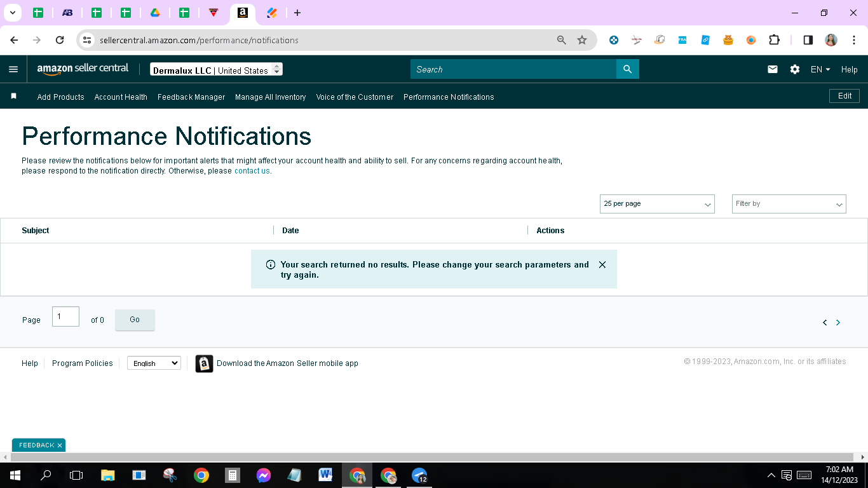The width and height of the screenshot is (868, 488).
Task: Click the Help link in the footer
Action: [30, 363]
